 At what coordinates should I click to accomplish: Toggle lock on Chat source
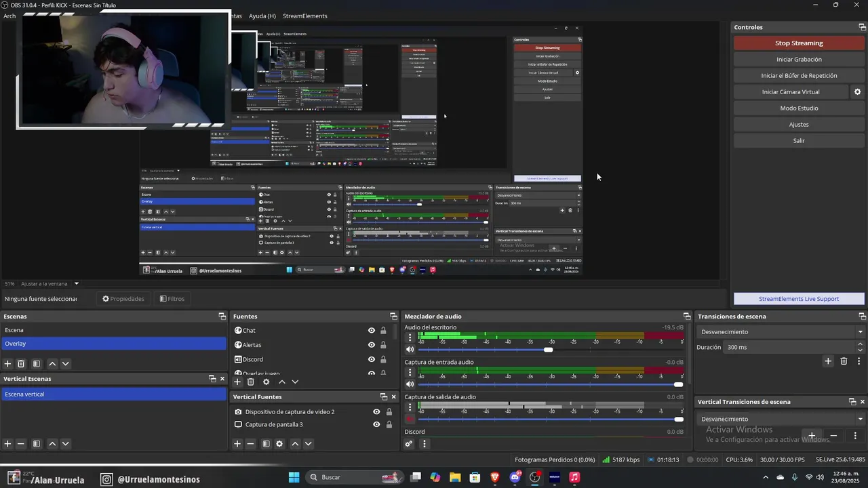pos(383,331)
